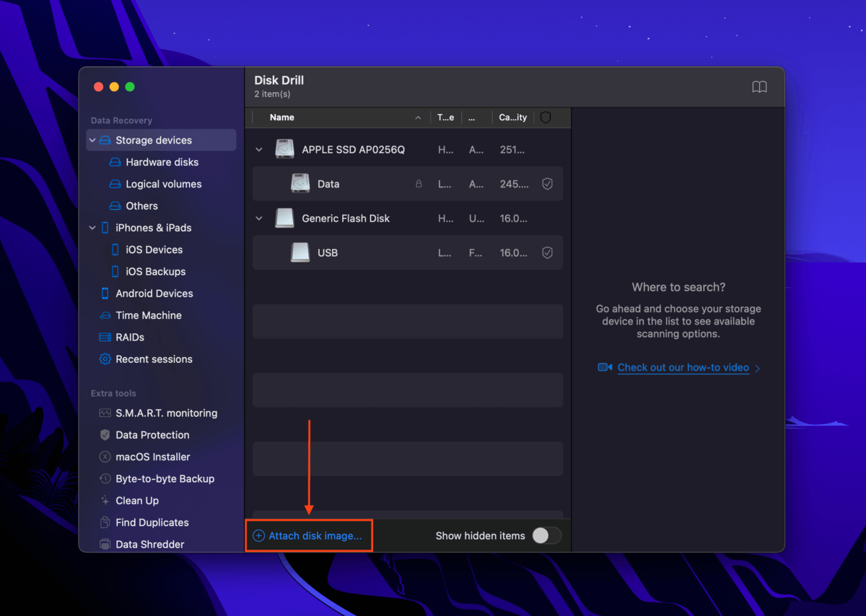The width and height of the screenshot is (866, 616).
Task: Sort by the Type column header
Action: (446, 118)
